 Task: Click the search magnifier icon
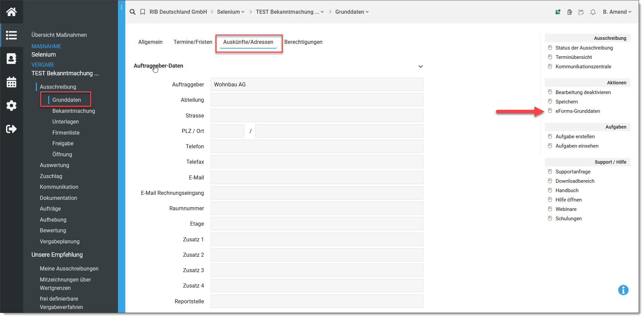pos(133,12)
